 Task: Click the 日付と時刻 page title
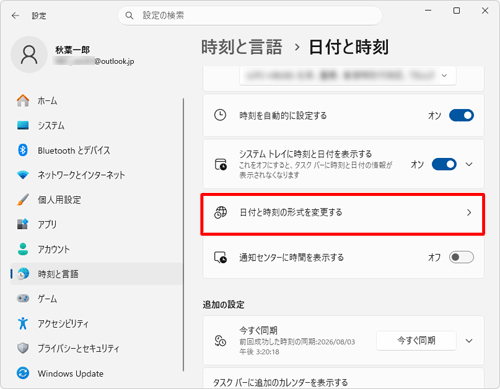[x=349, y=47]
